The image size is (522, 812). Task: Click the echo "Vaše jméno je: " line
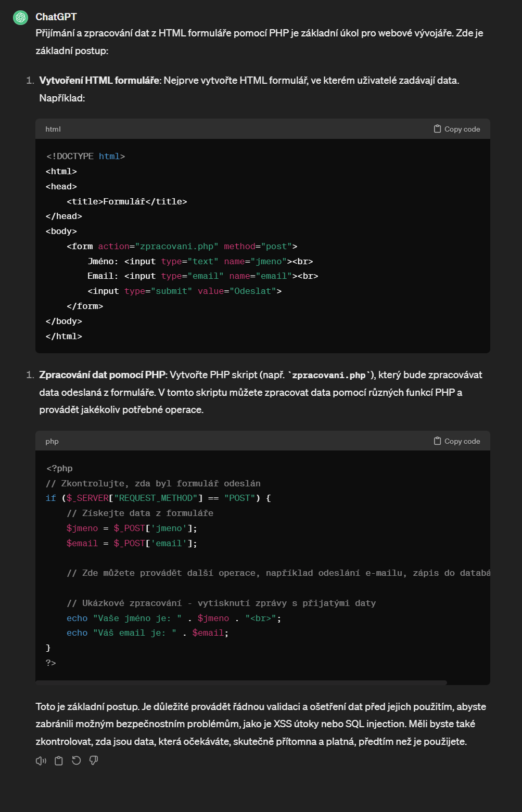[174, 618]
